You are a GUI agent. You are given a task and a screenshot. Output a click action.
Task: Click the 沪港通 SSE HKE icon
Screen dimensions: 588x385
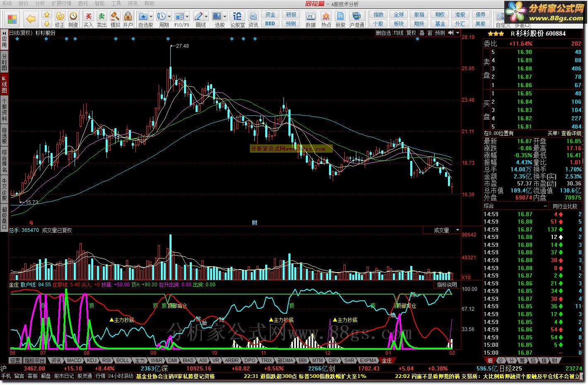tap(356, 16)
